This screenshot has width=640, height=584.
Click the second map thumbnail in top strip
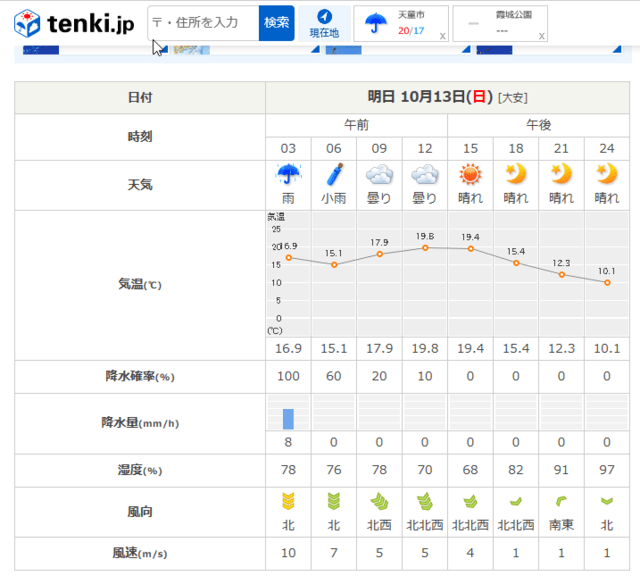[x=191, y=50]
